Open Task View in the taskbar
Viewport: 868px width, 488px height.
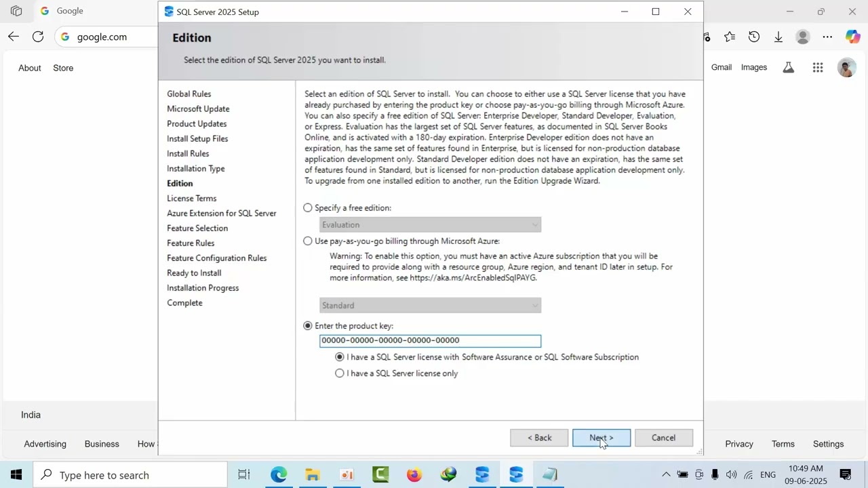(244, 474)
